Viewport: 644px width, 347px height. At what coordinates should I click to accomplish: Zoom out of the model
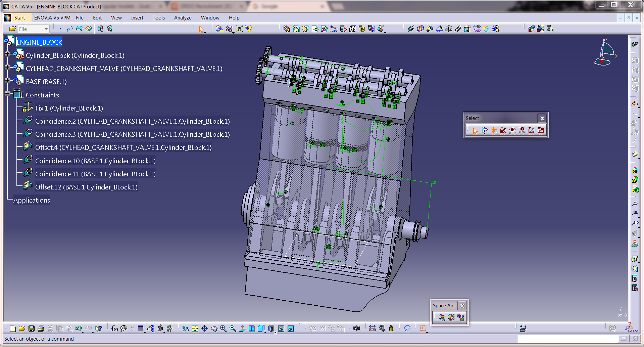233,329
